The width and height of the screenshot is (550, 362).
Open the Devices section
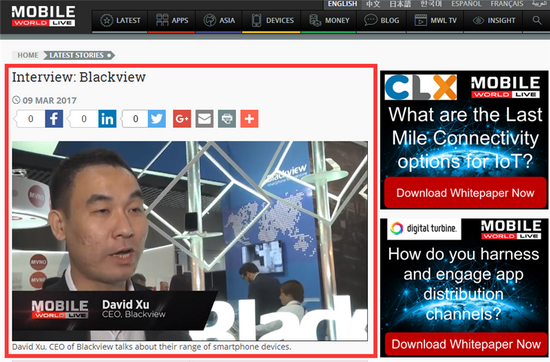click(x=272, y=21)
